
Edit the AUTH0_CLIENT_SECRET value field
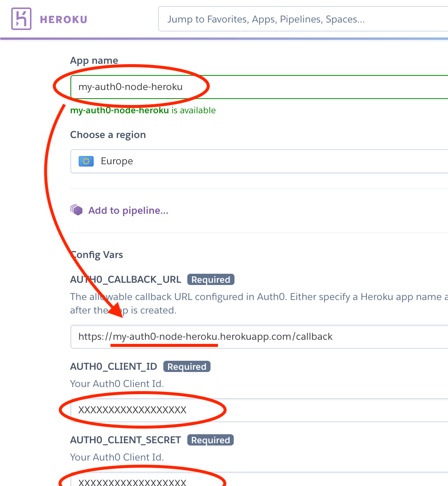(259, 479)
